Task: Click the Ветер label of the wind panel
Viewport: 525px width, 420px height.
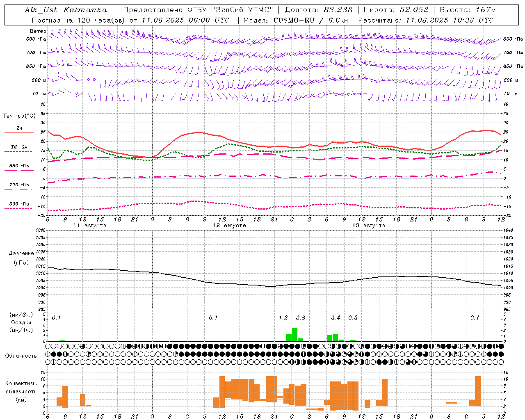Action: click(x=38, y=31)
